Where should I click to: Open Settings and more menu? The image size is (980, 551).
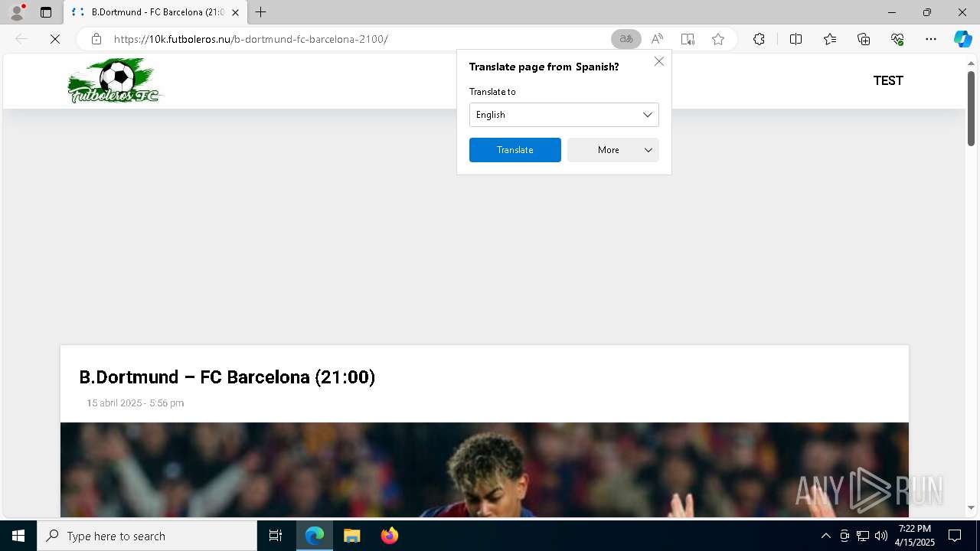pos(931,39)
